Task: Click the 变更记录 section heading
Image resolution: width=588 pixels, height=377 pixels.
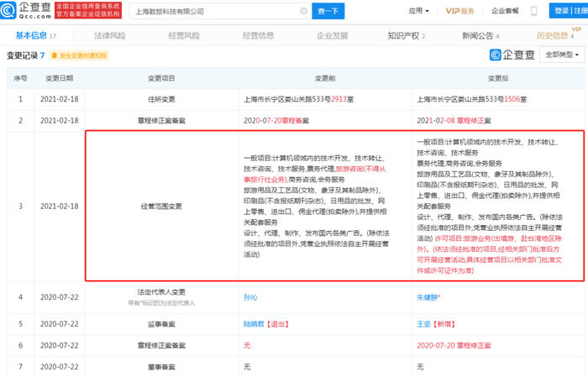Action: [x=22, y=55]
